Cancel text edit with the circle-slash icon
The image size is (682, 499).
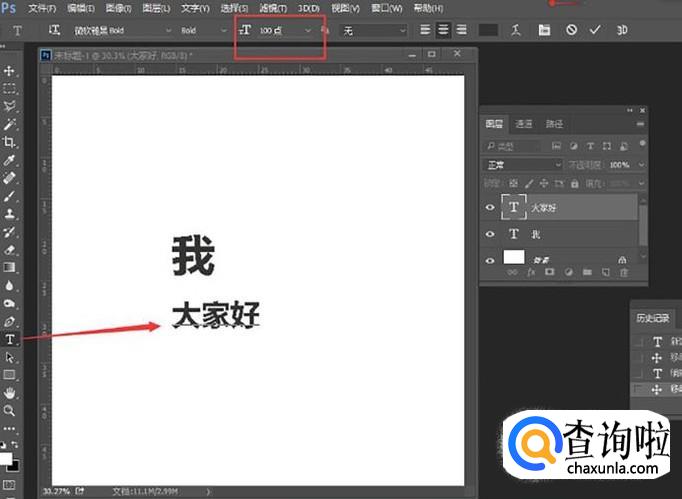pyautogui.click(x=571, y=31)
